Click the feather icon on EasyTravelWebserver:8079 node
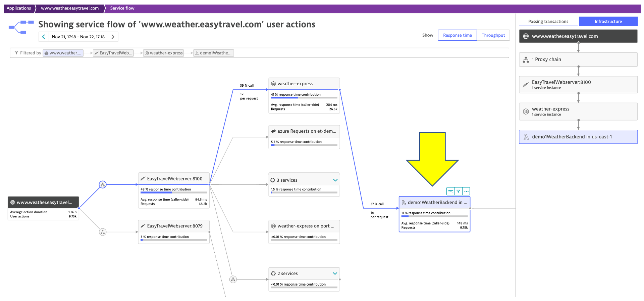The height and width of the screenshot is (301, 644). point(143,226)
